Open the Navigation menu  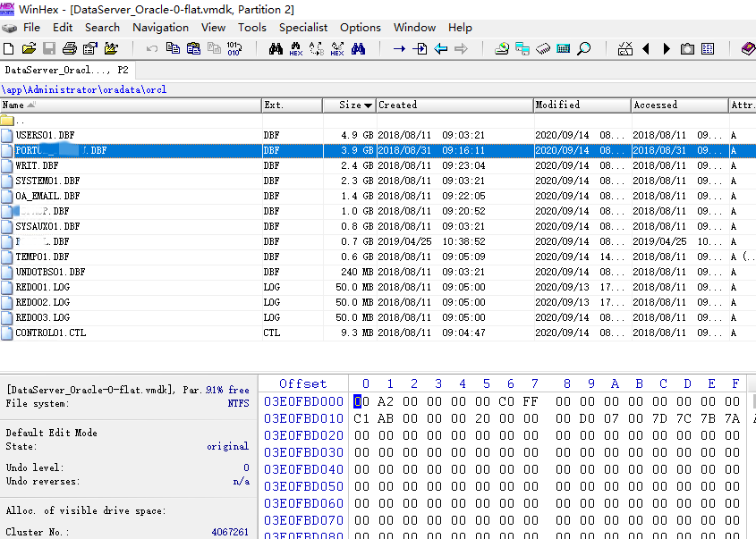160,28
